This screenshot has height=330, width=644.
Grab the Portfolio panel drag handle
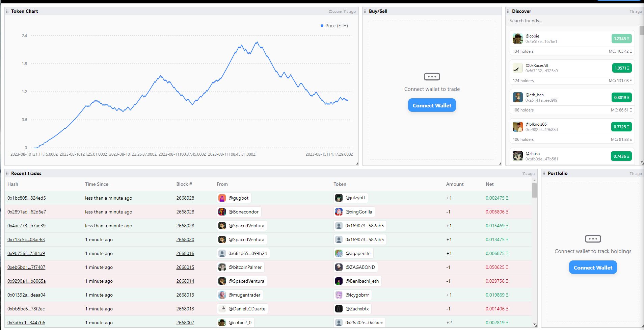[544, 173]
